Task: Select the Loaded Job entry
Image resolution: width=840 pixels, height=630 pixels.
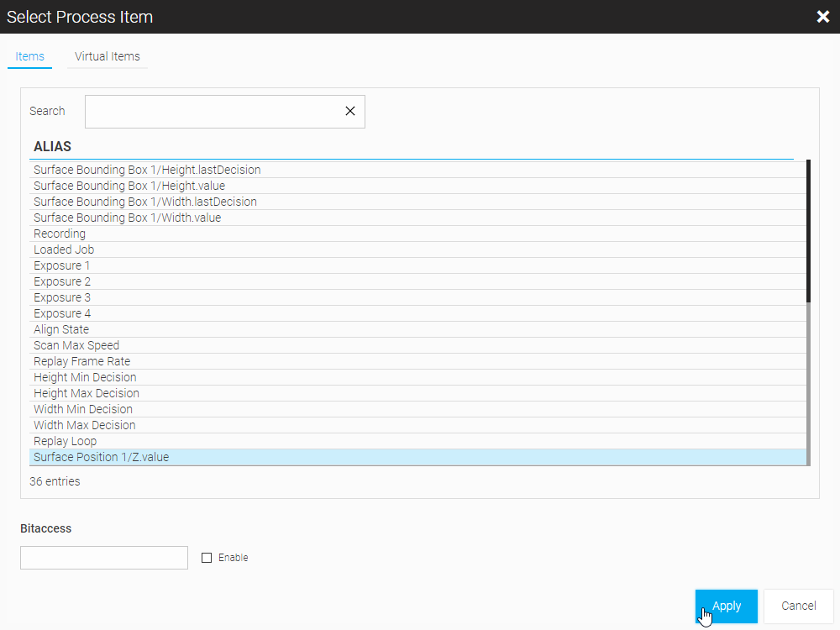Action: [x=64, y=249]
